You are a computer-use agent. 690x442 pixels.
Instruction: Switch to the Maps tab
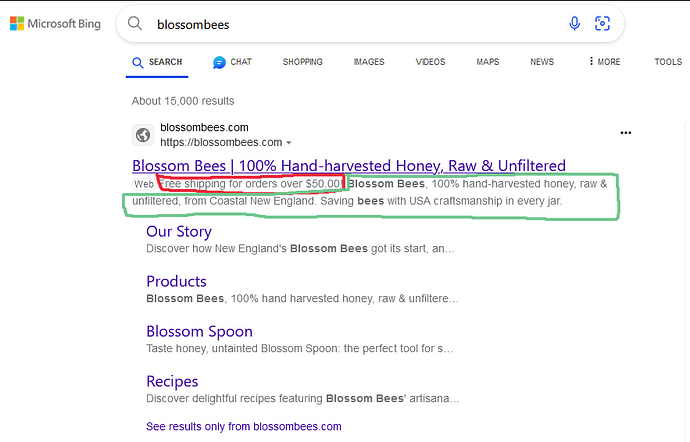[488, 62]
